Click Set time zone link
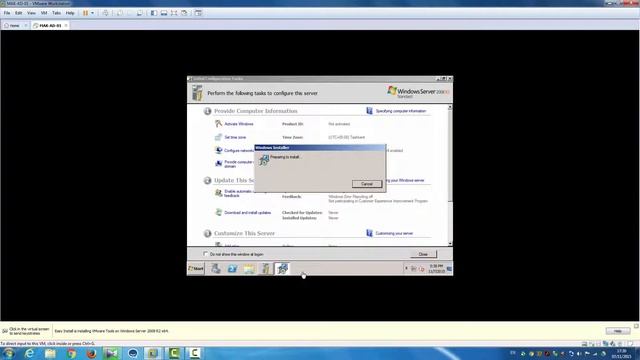 pyautogui.click(x=235, y=137)
